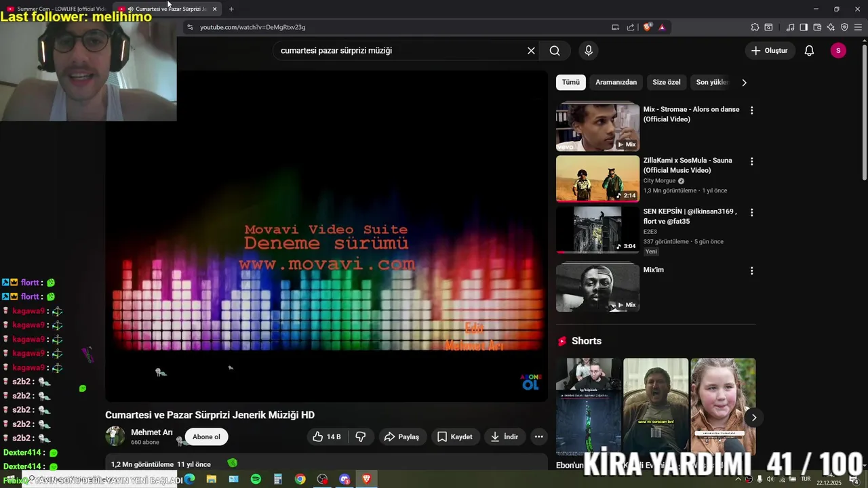Open more actions ellipsis under video

coord(539,437)
